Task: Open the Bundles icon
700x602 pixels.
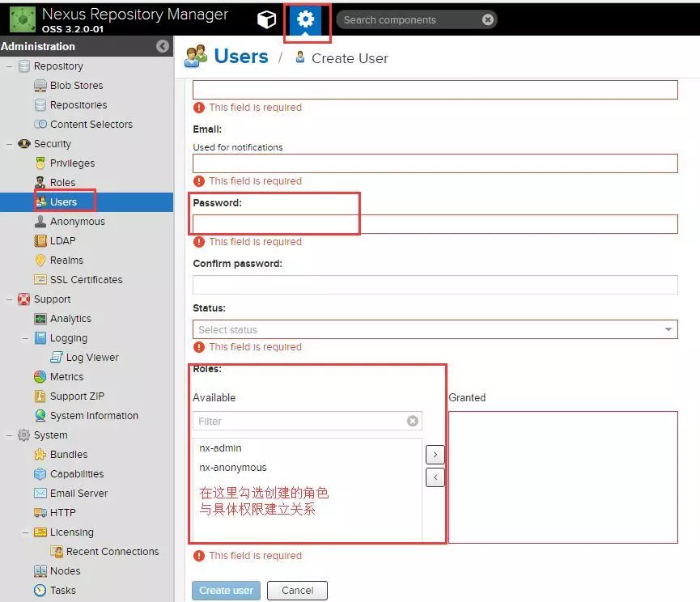Action: click(x=40, y=454)
